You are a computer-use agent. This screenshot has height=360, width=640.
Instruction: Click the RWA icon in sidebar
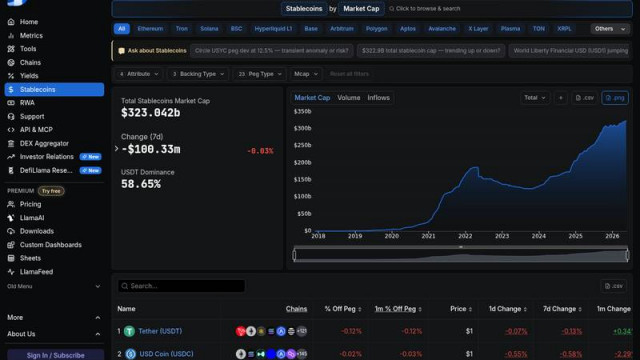tap(11, 103)
